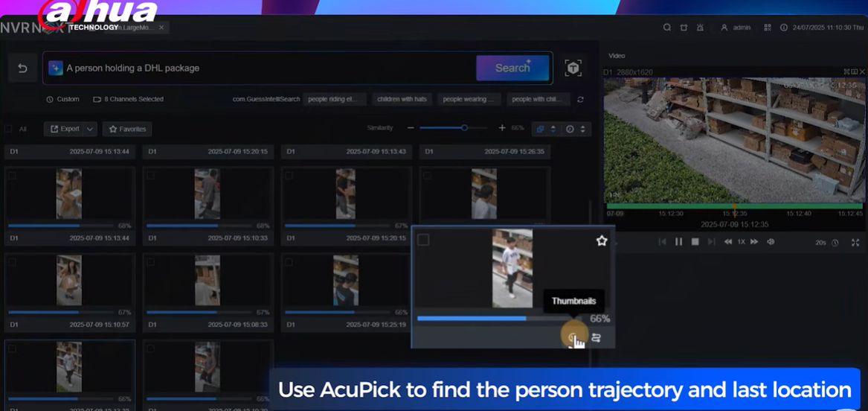Open the QR code icon
Screen dimensions: 868x411
768,27
